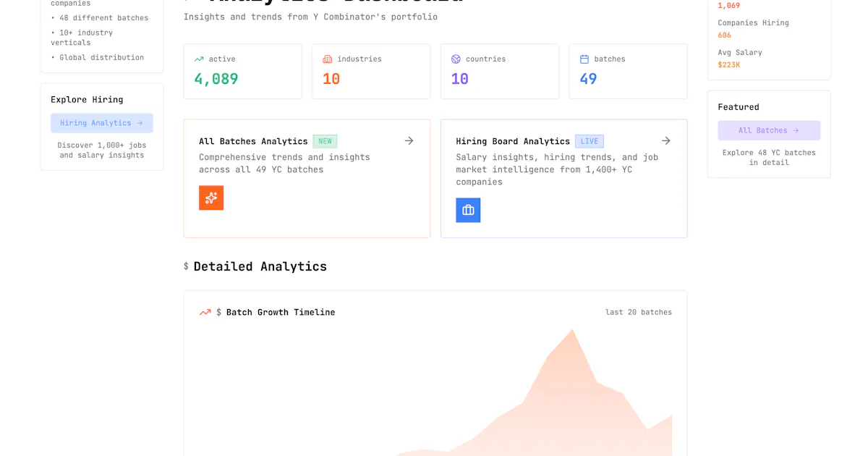Click the NEW badge on All Batches Analytics
Screen dimensions: 868x456
click(x=325, y=141)
